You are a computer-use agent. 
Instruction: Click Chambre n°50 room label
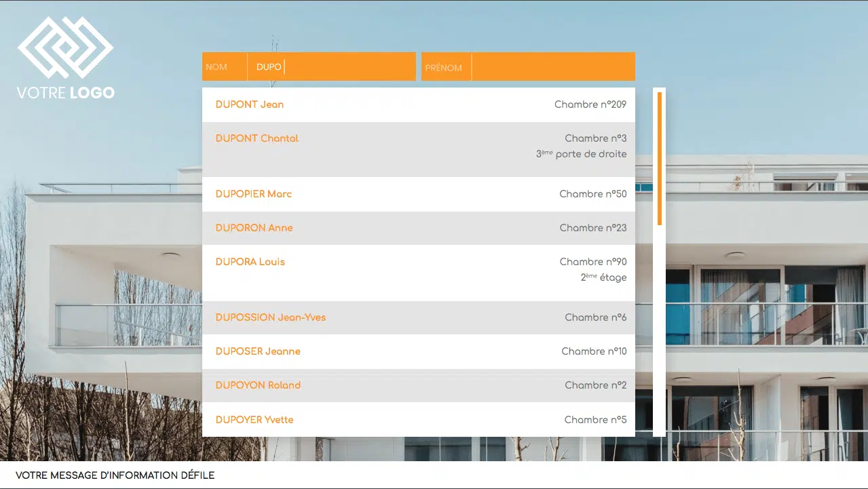pos(592,194)
